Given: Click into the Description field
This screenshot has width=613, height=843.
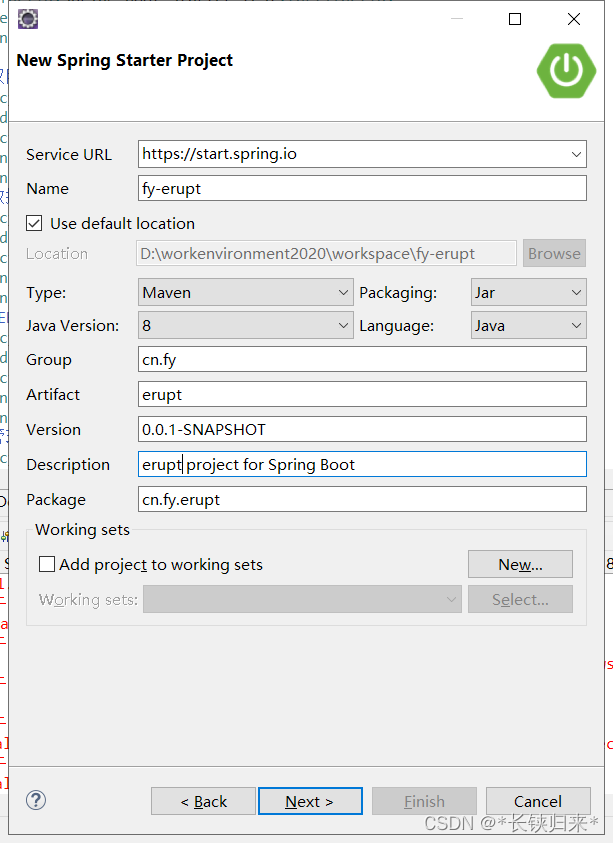Looking at the screenshot, I should point(362,464).
